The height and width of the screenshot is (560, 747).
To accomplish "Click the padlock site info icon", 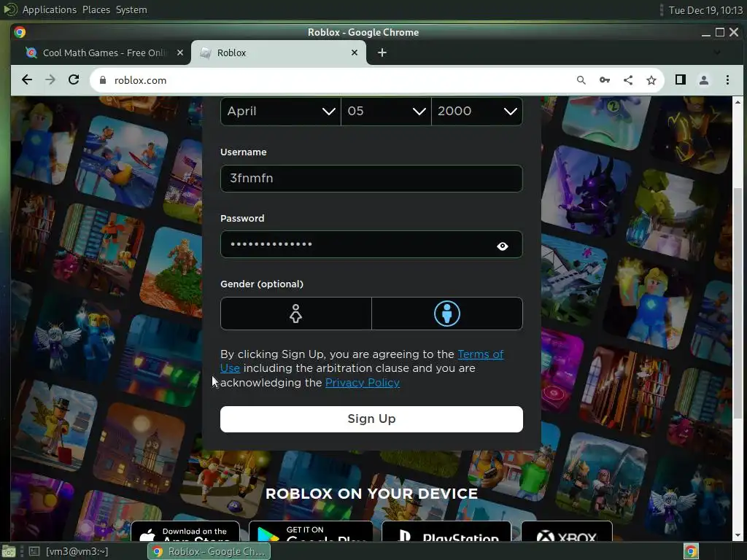I will click(x=102, y=80).
